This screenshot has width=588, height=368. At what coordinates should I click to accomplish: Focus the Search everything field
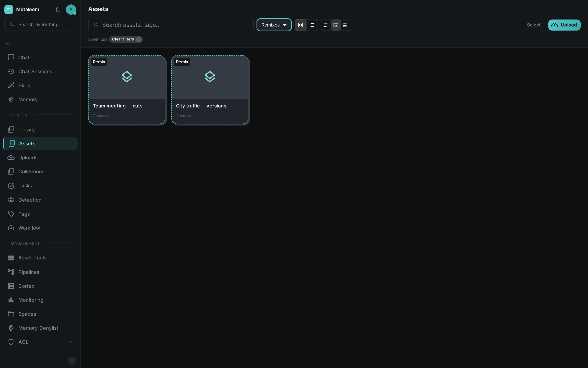(x=40, y=25)
